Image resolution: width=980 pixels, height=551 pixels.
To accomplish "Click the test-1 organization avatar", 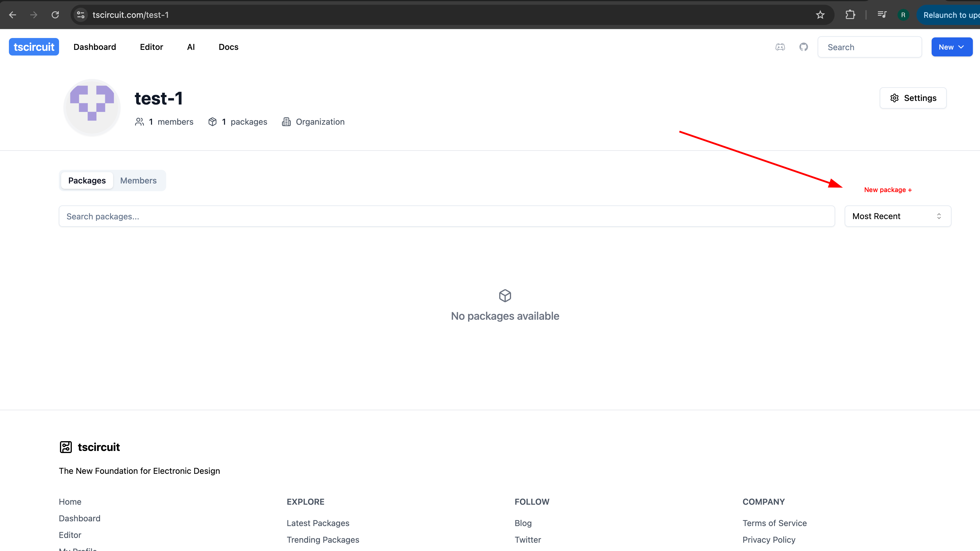I will (92, 107).
